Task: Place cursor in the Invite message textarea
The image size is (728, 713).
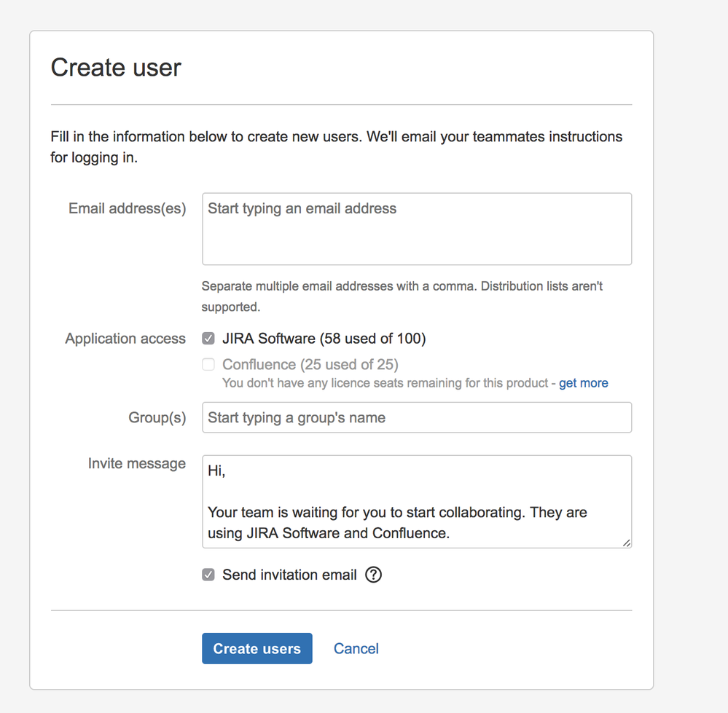Action: (417, 502)
